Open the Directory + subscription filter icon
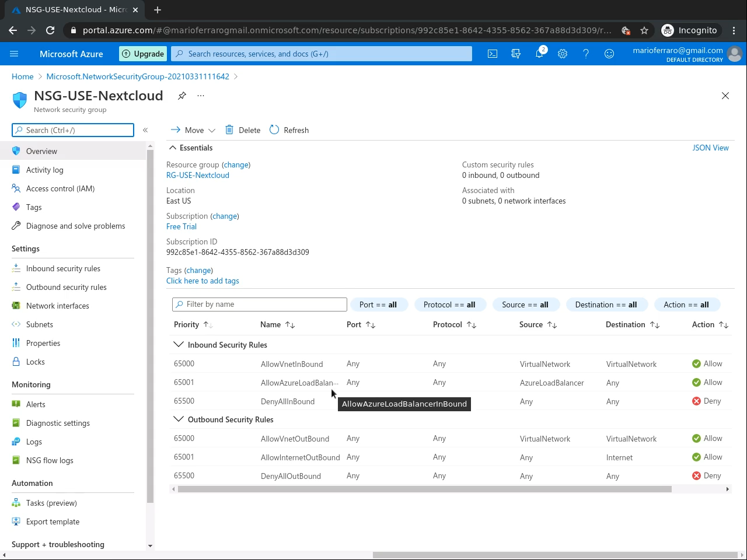The width and height of the screenshot is (747, 560). (516, 54)
